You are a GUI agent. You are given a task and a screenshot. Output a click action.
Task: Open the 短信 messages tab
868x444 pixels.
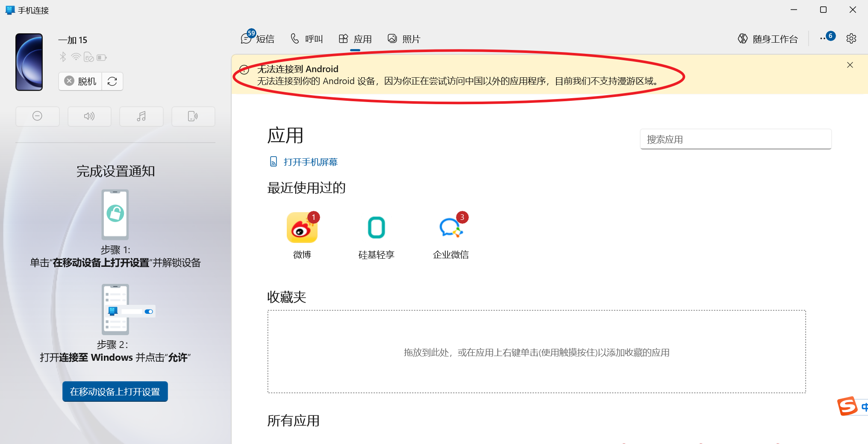(258, 39)
